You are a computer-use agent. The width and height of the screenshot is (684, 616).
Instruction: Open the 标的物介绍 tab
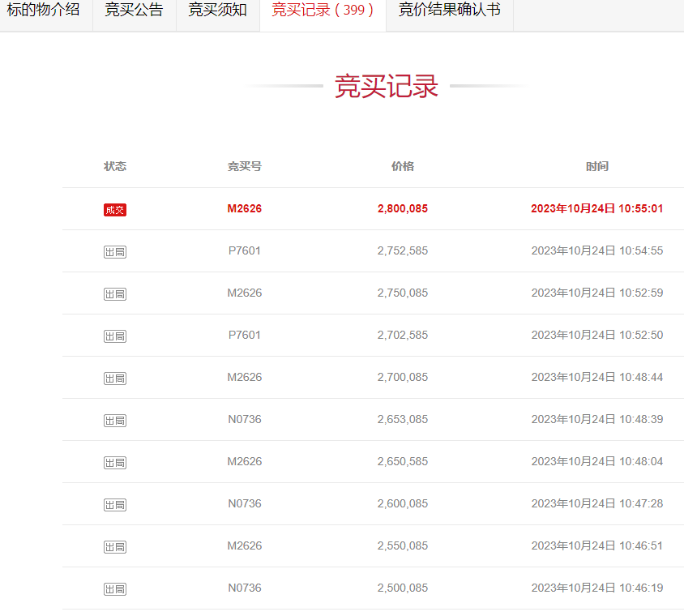click(x=44, y=11)
